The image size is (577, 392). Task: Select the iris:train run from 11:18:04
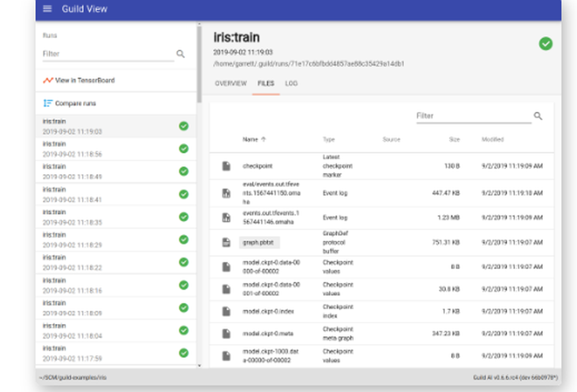pyautogui.click(x=116, y=330)
